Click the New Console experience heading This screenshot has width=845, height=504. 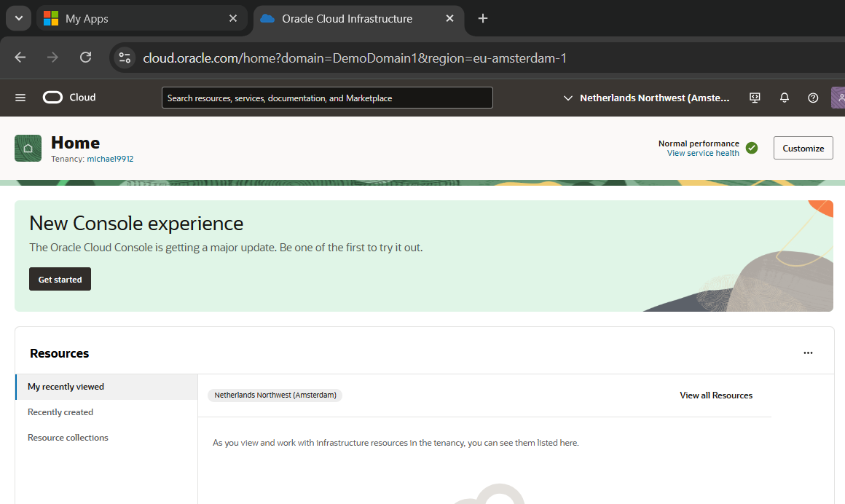coord(136,223)
